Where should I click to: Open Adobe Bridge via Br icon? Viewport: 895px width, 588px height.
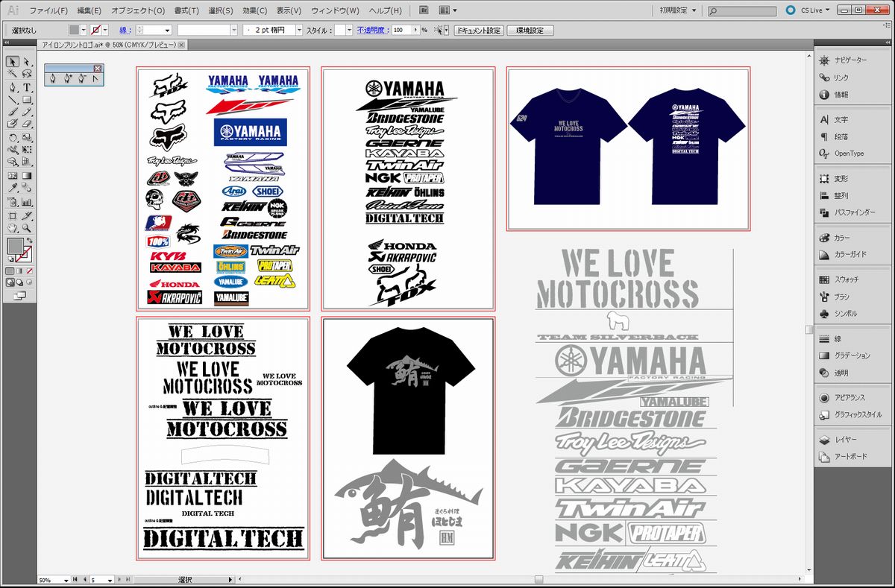pos(424,10)
